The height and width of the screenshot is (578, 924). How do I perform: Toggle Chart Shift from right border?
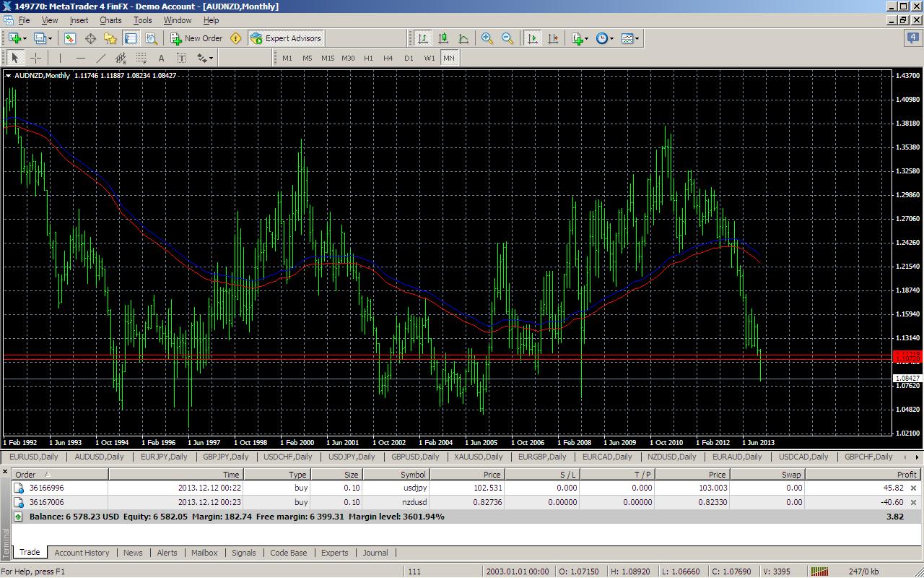552,38
